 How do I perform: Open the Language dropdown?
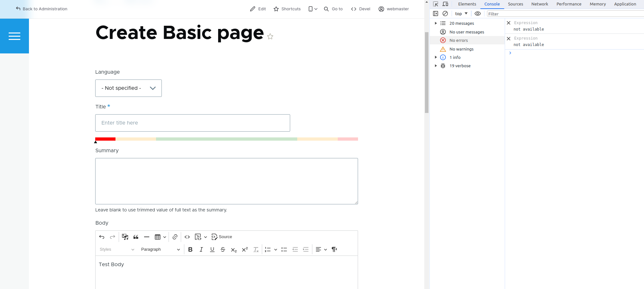(x=128, y=88)
